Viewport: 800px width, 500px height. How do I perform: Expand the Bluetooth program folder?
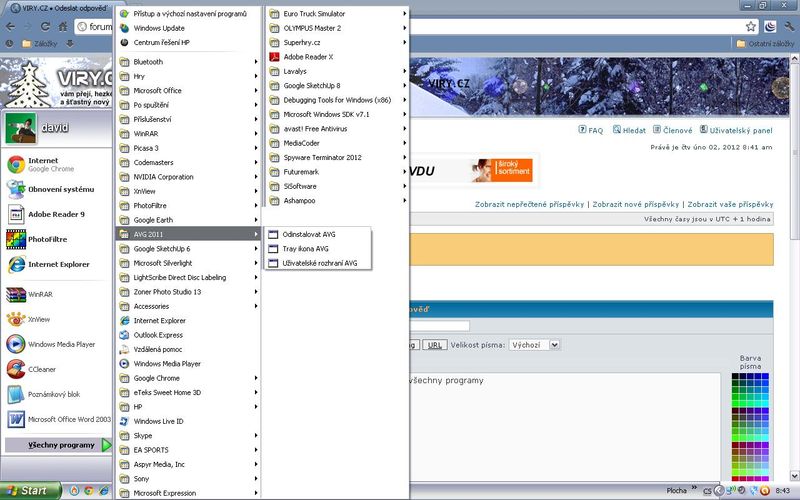[x=188, y=62]
